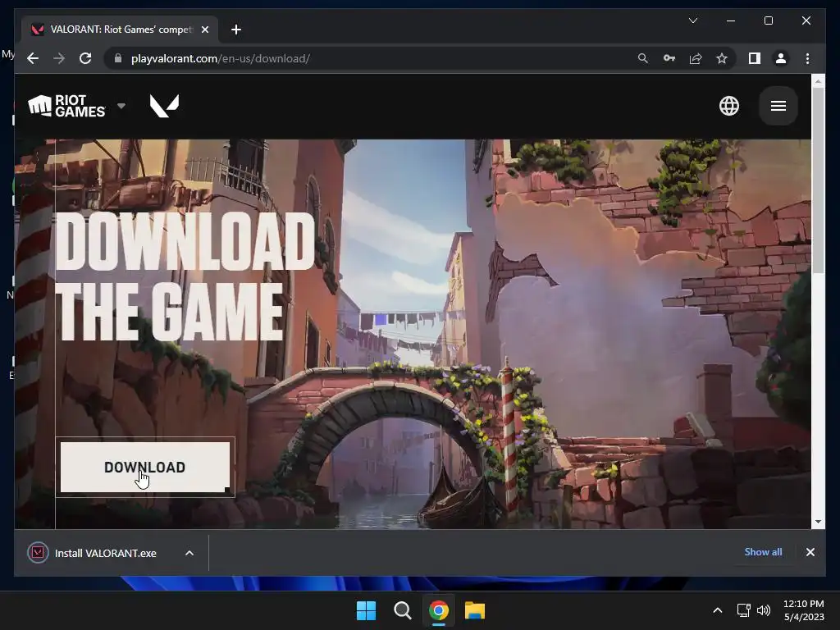Open a new browser tab
This screenshot has width=840, height=630.
(x=235, y=30)
